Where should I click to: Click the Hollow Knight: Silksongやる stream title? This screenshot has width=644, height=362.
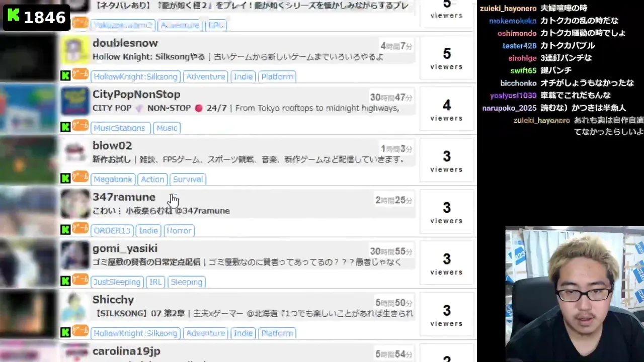148,57
